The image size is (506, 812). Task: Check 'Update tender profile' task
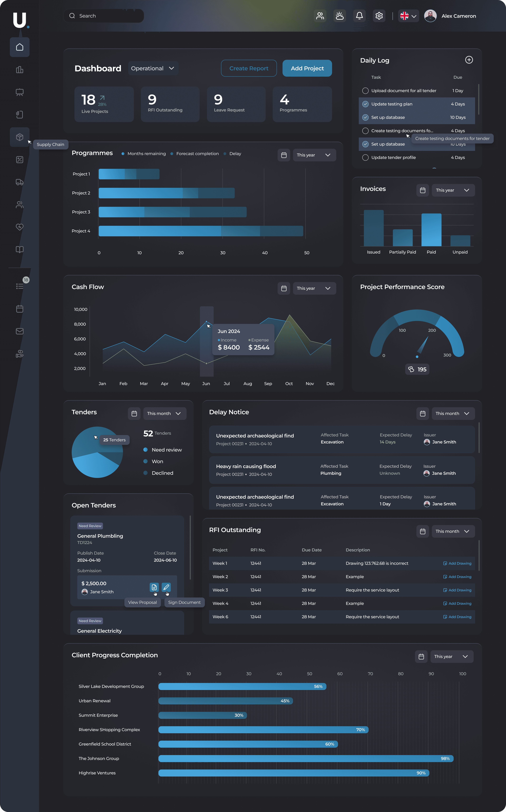tap(365, 157)
